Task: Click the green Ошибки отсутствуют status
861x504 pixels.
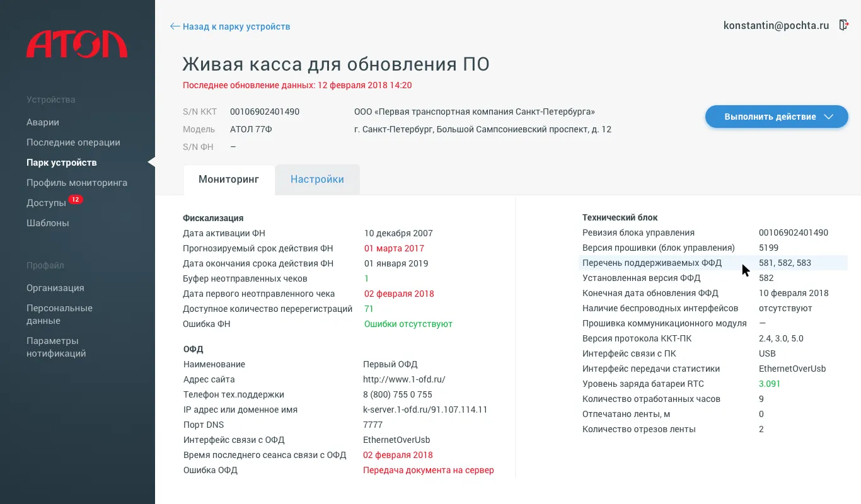Action: [x=408, y=324]
